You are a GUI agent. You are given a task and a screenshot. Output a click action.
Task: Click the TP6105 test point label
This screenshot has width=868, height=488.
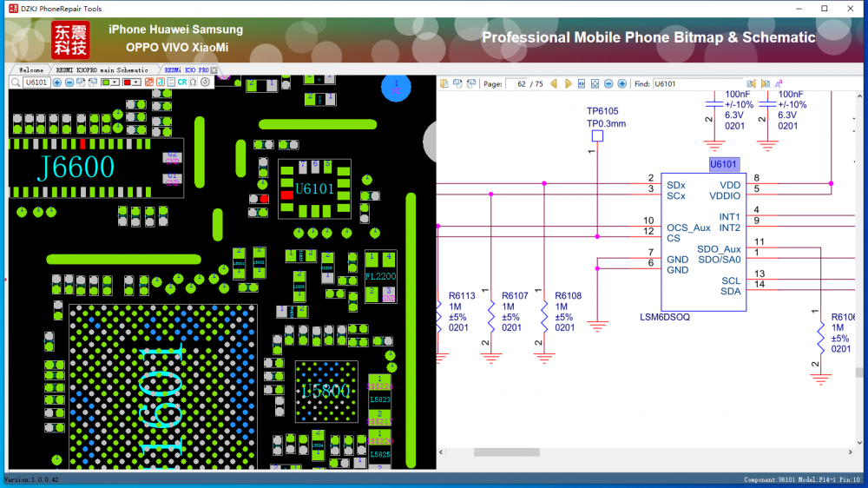602,111
